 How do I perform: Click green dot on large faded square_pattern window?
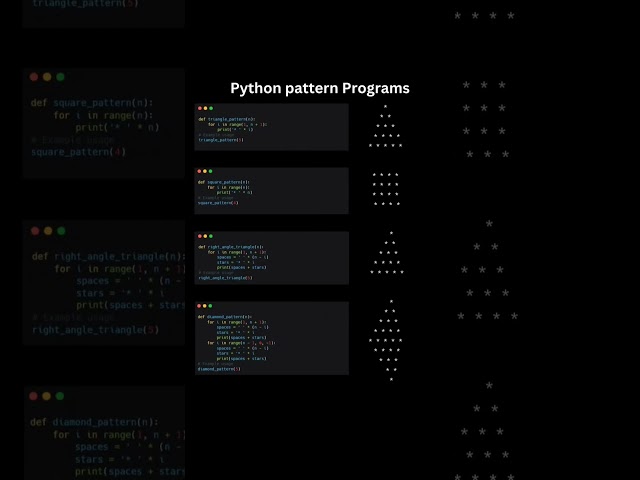coord(60,77)
